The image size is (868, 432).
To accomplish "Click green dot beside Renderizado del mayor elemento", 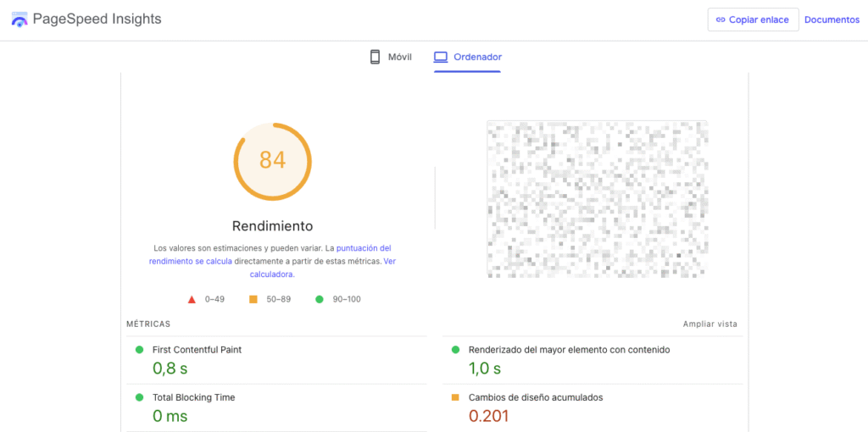I will [x=455, y=350].
